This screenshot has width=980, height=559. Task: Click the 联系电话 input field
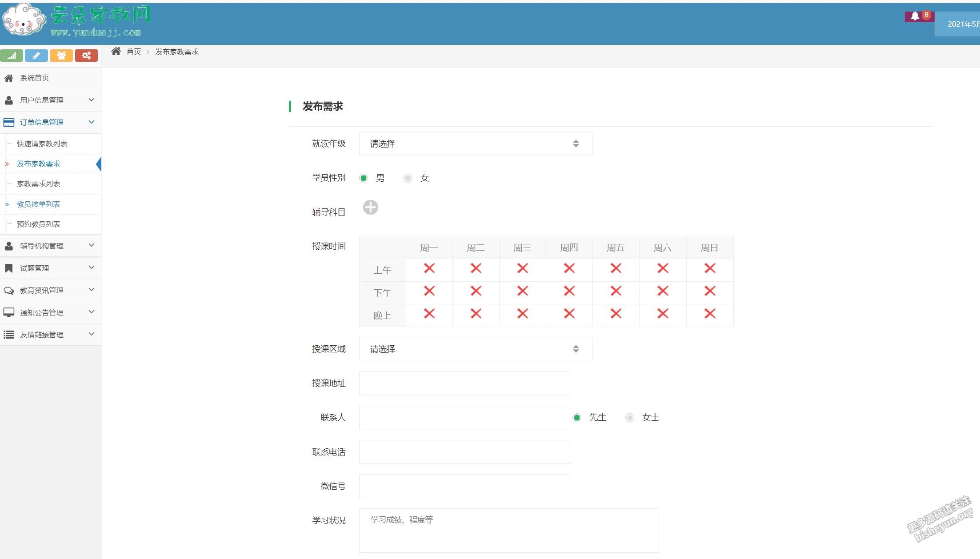click(464, 452)
